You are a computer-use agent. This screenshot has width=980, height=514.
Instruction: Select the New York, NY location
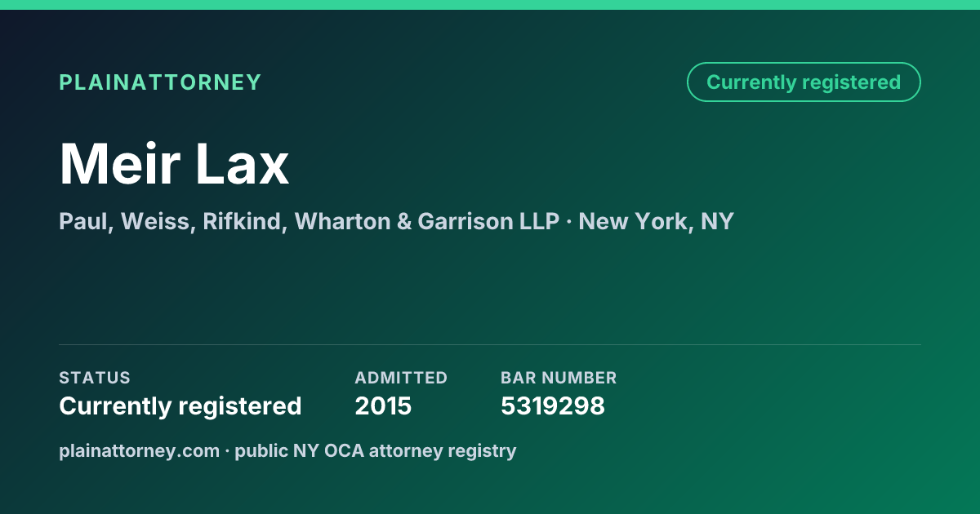pyautogui.click(x=656, y=221)
